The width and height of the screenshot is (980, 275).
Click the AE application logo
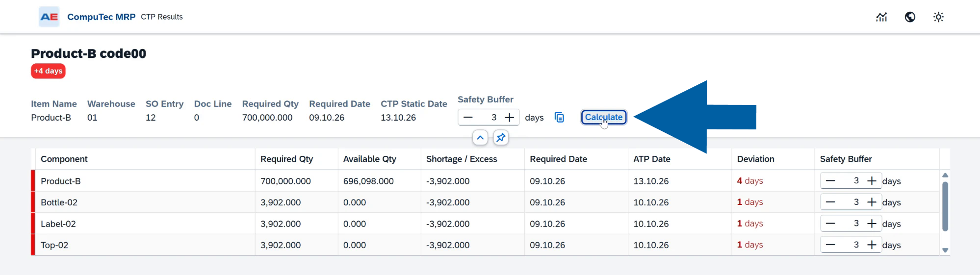click(x=49, y=17)
